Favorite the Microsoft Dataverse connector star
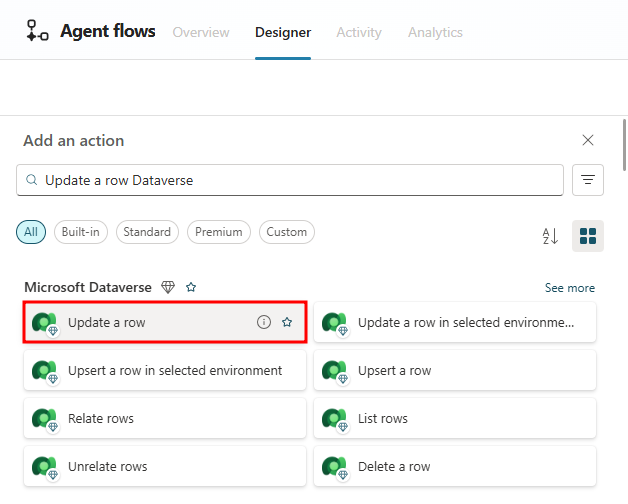 point(191,287)
